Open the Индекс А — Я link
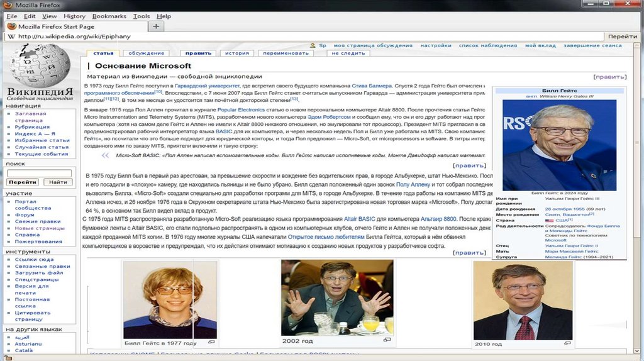The width and height of the screenshot is (644, 361). [35, 133]
